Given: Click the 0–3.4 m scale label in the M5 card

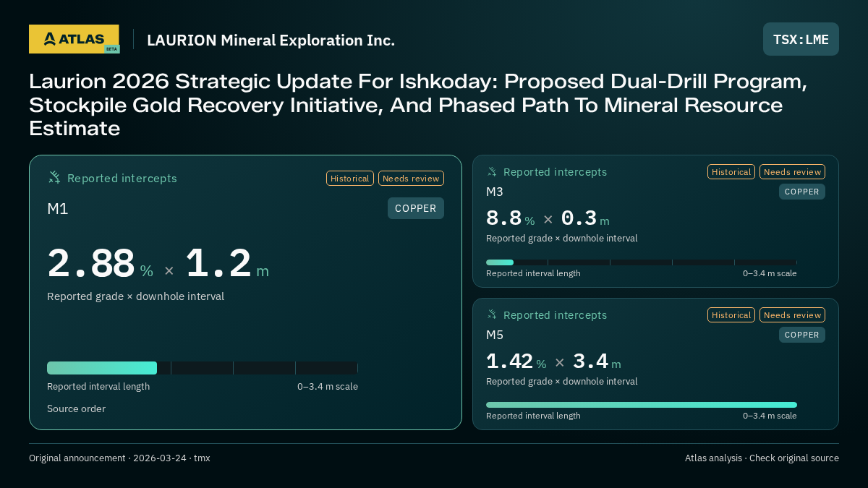Looking at the screenshot, I should coord(770,416).
